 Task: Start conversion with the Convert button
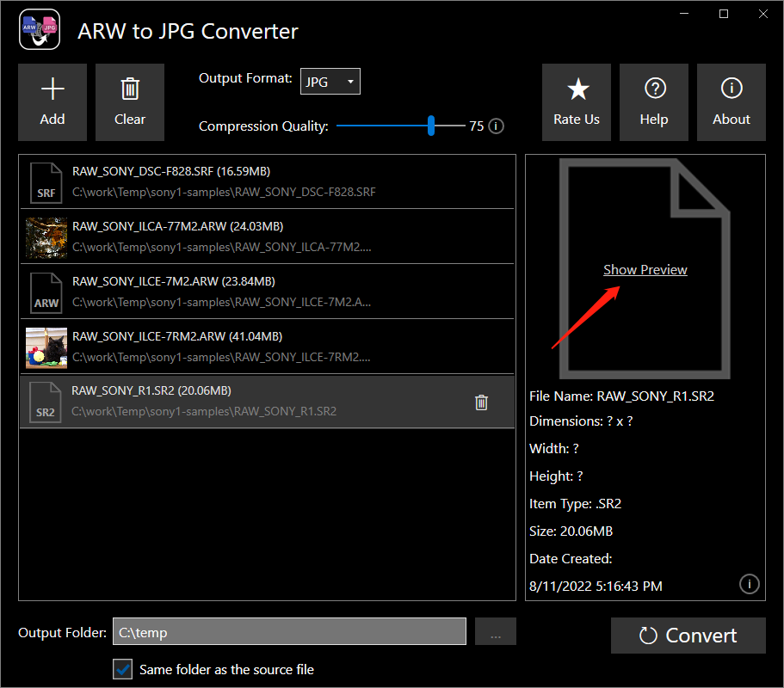[x=688, y=636]
